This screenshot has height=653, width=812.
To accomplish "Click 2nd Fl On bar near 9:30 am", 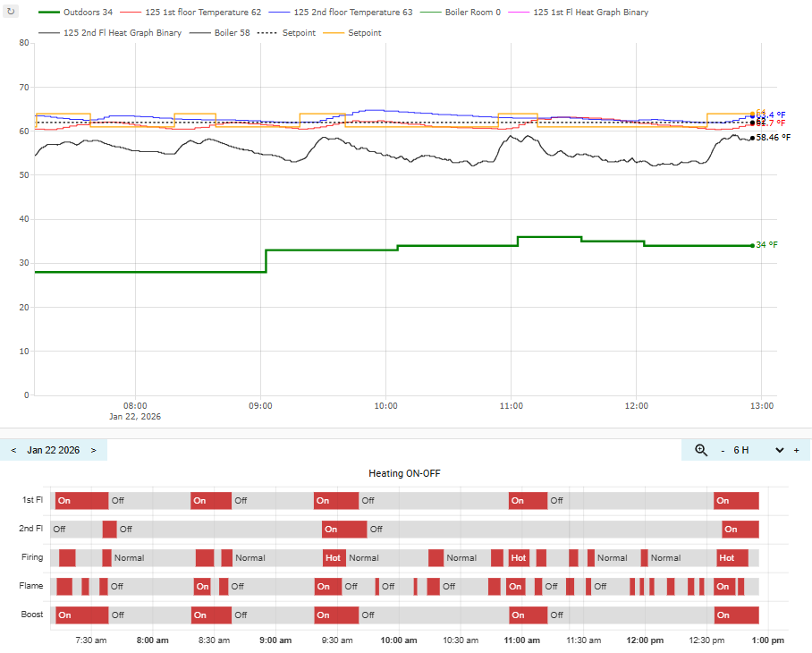I will click(x=344, y=530).
